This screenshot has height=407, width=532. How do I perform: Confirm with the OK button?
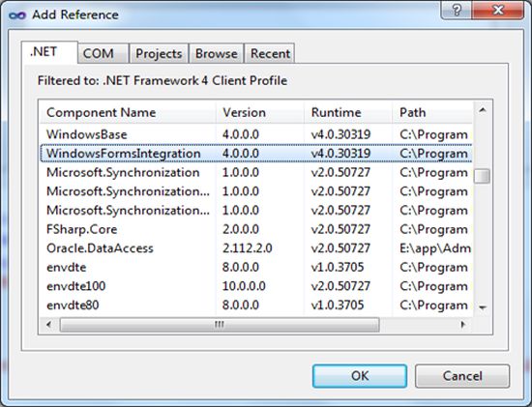[x=360, y=376]
